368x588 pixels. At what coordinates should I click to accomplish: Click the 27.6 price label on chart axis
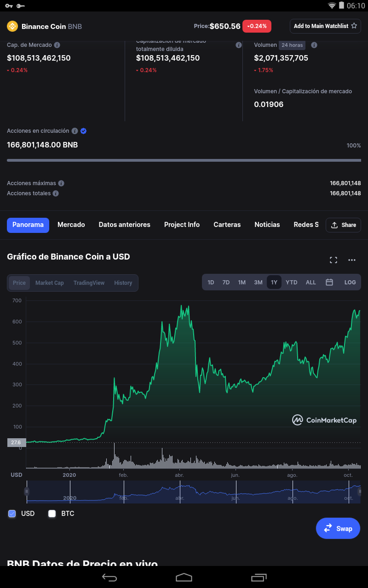16,442
